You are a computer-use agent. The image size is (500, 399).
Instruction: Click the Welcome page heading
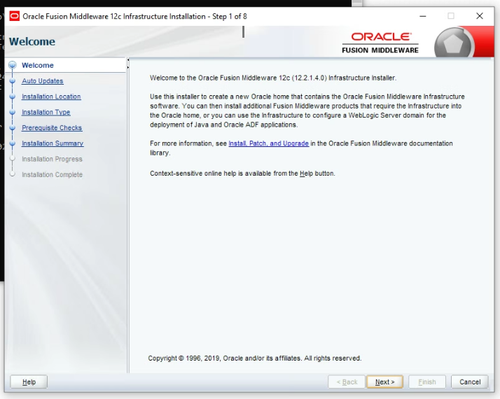click(32, 42)
